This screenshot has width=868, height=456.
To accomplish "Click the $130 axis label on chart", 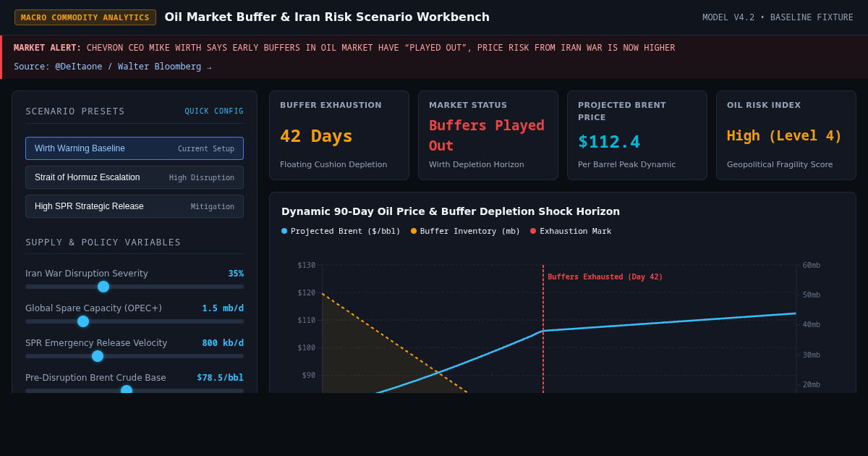I will point(307,266).
